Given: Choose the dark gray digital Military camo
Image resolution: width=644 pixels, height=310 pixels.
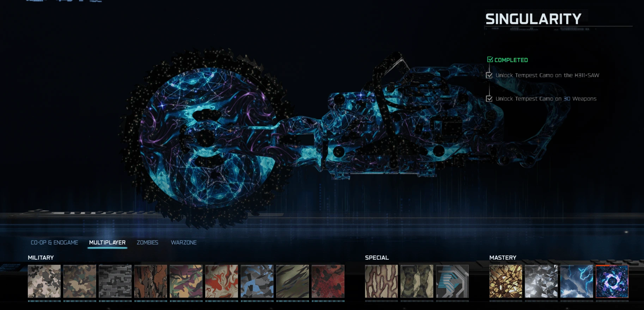Looking at the screenshot, I should [x=115, y=281].
